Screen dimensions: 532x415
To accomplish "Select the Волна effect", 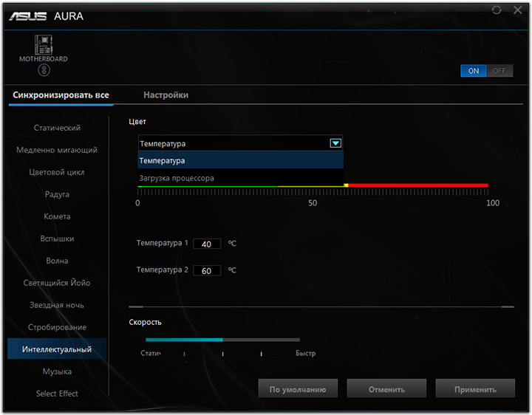I will 57,261.
